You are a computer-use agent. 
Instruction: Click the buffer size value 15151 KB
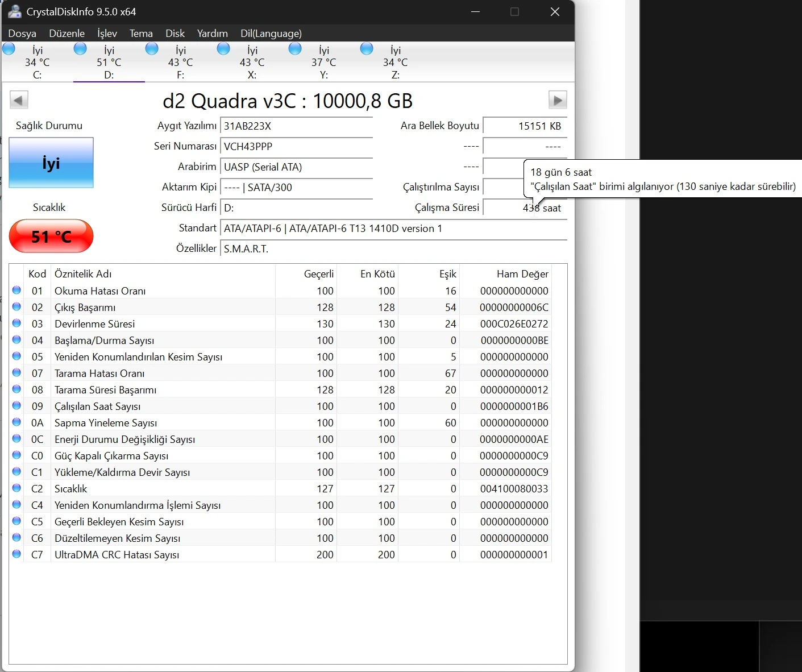[x=525, y=126]
